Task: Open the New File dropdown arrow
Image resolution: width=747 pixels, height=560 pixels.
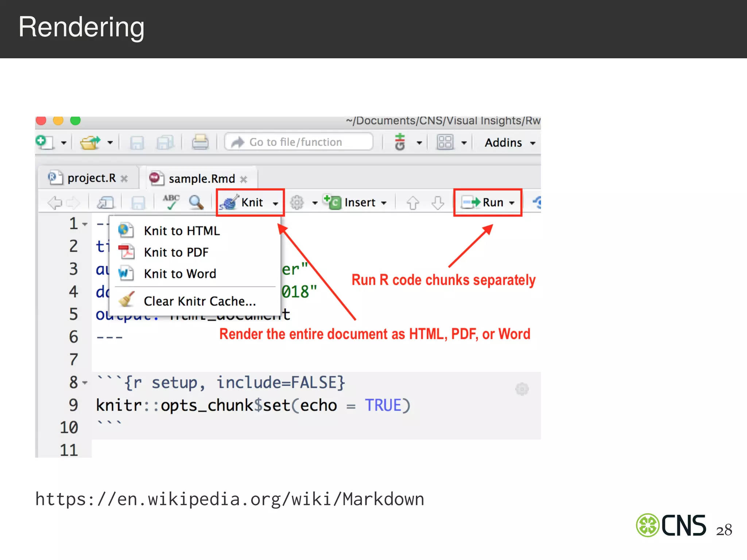Action: point(64,143)
